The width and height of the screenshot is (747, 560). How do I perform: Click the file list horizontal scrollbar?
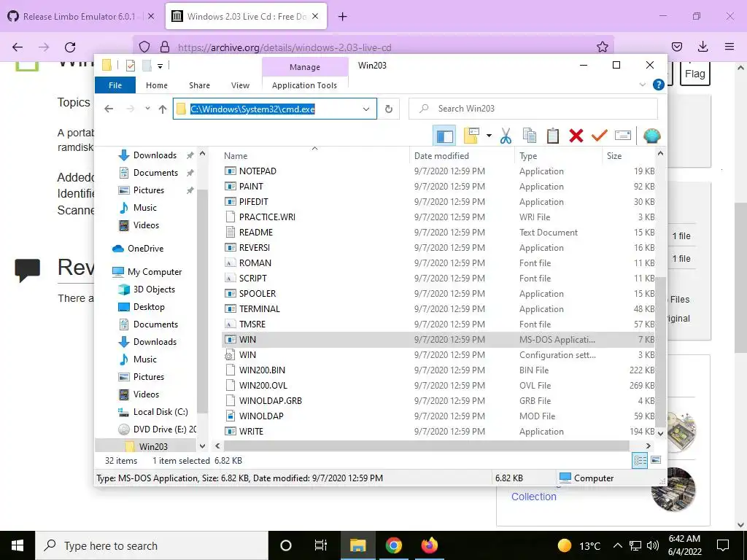click(x=426, y=446)
